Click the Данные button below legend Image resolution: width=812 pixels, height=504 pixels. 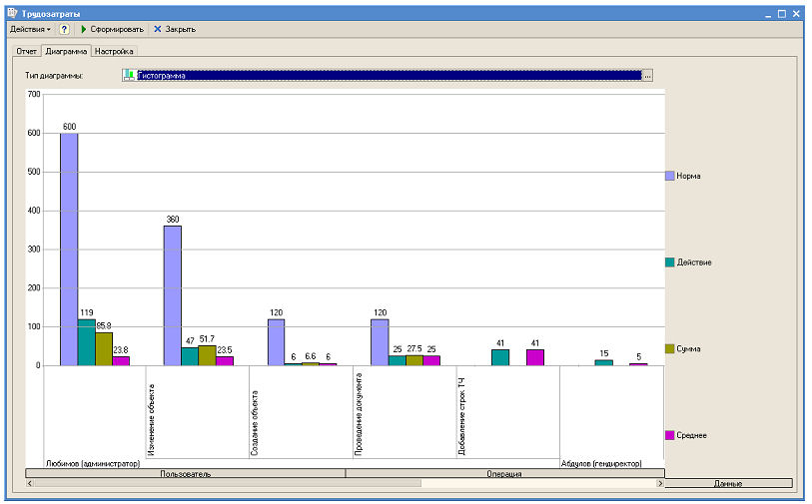(x=728, y=483)
